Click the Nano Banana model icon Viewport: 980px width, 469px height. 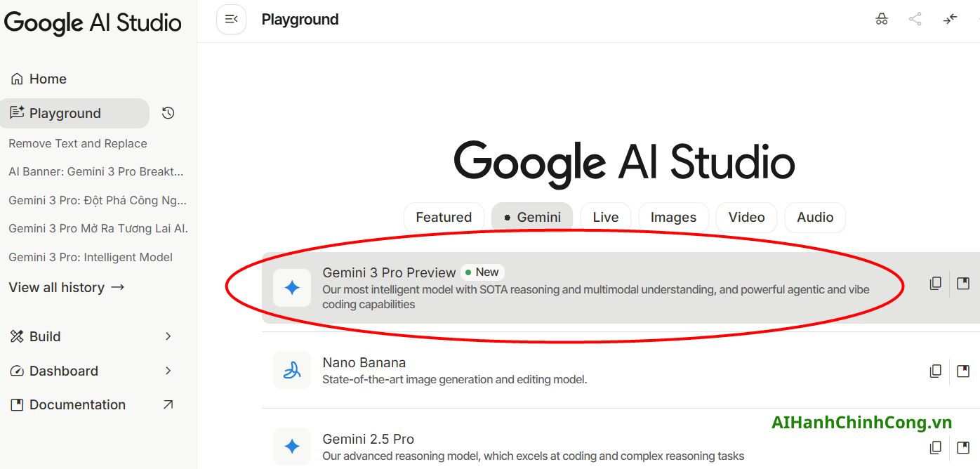[x=292, y=370]
